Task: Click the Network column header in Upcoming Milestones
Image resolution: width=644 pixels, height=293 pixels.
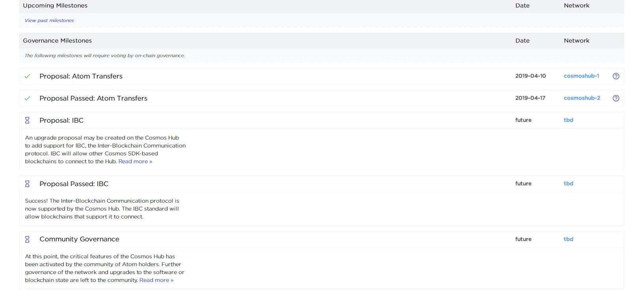Action: [577, 6]
